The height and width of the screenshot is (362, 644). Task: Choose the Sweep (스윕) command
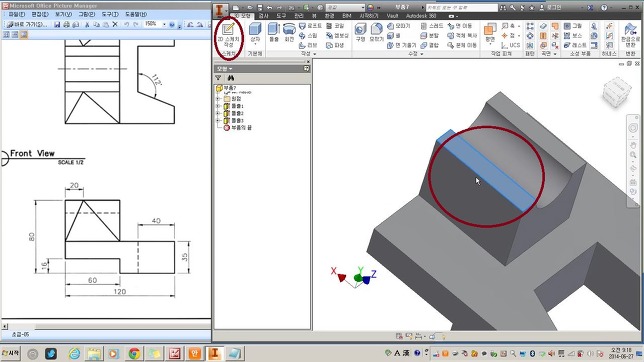[308, 36]
